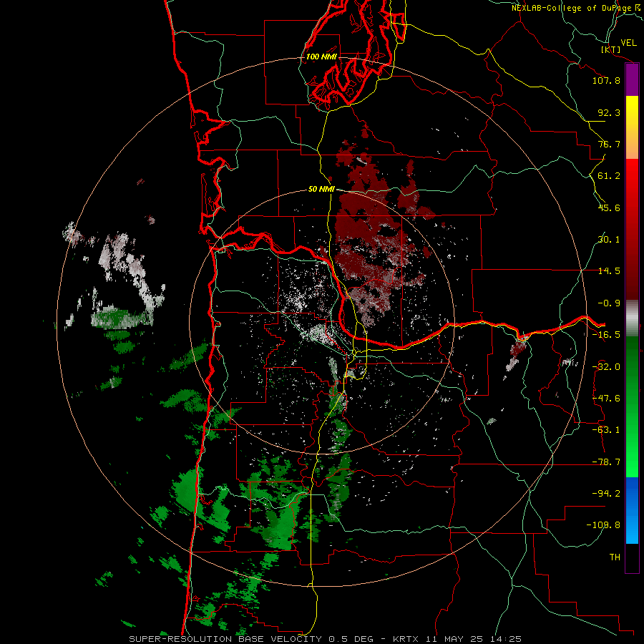The width and height of the screenshot is (644, 644).
Task: Click "SUPER-RESOLUTION BASE VELOCITY" in bottom caption
Action: 227,639
